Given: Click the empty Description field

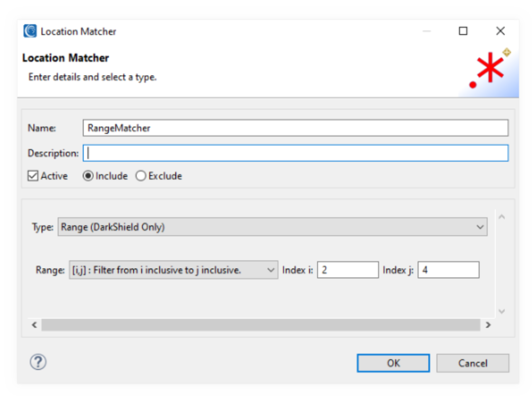Looking at the screenshot, I should 240,153.
